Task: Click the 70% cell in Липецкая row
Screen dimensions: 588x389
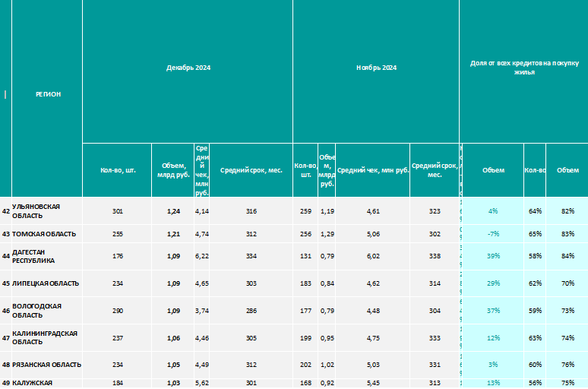Action: coord(567,283)
